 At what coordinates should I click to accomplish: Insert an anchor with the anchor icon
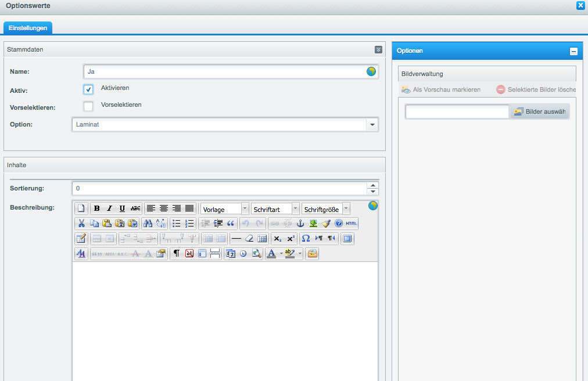(300, 224)
